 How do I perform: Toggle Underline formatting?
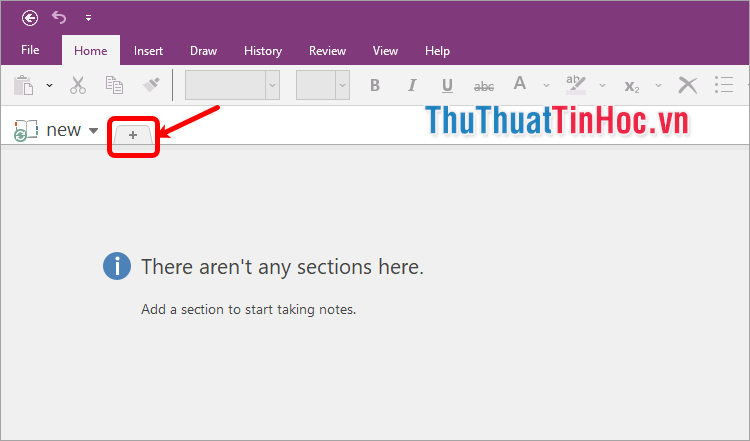coord(447,85)
